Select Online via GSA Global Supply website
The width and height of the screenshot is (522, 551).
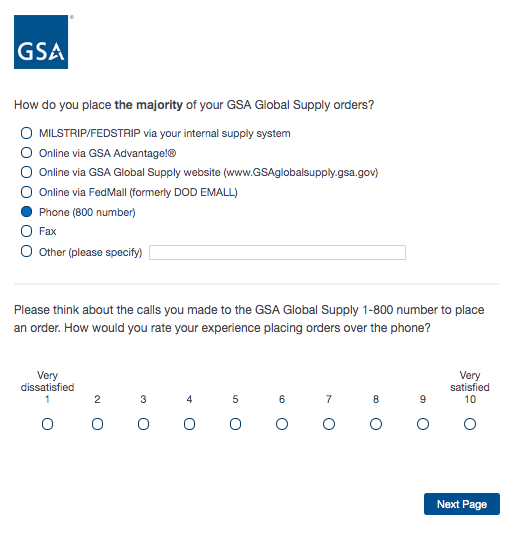coord(26,172)
